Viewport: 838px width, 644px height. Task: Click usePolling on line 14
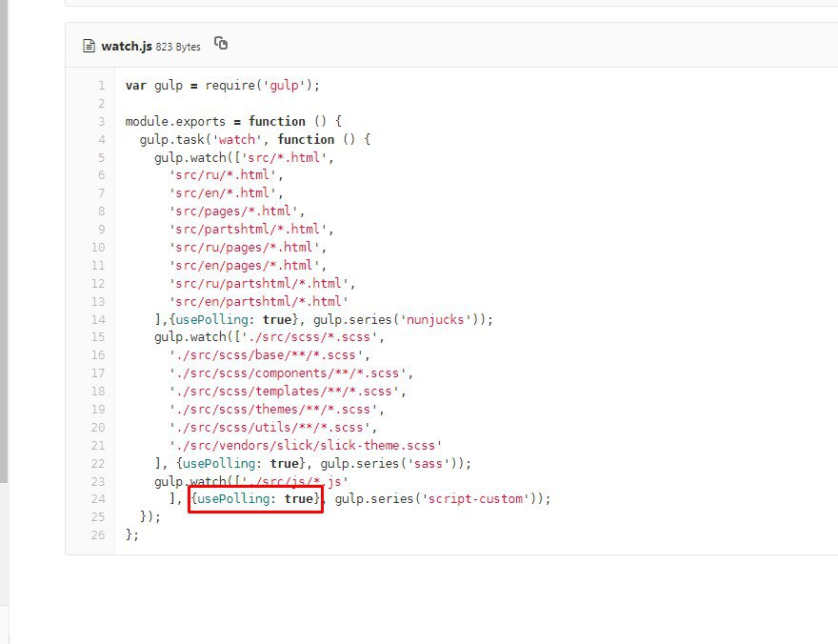tap(211, 319)
